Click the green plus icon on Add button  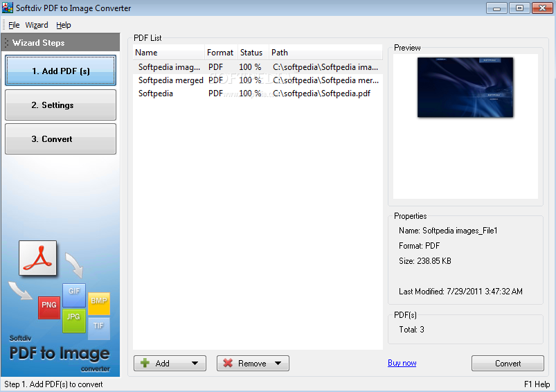[x=145, y=363]
